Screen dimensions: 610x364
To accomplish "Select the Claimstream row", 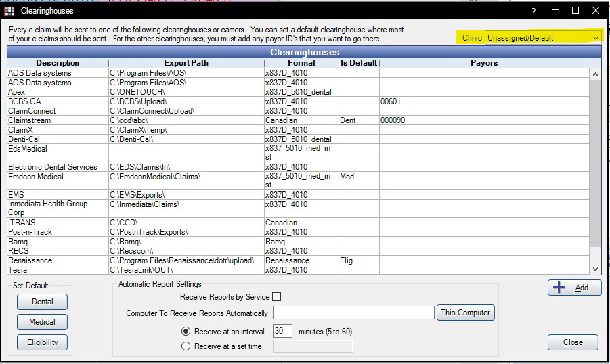I will pyautogui.click(x=298, y=120).
